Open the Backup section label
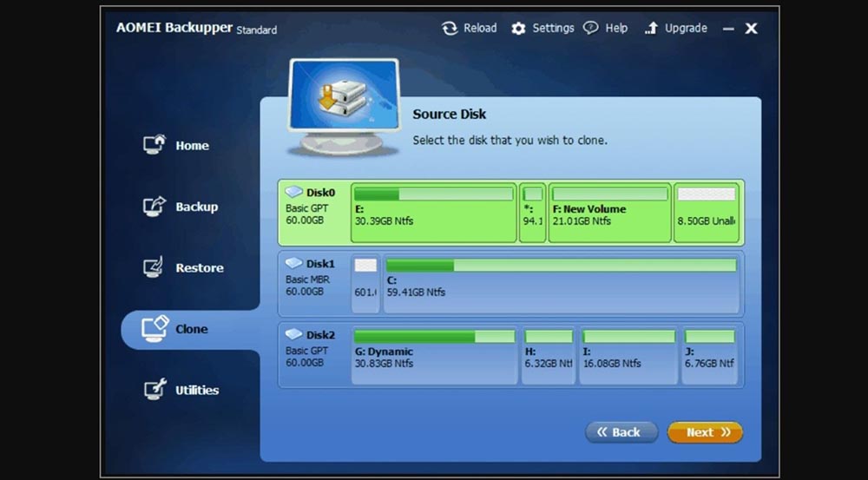The image size is (868, 480). pyautogui.click(x=196, y=207)
